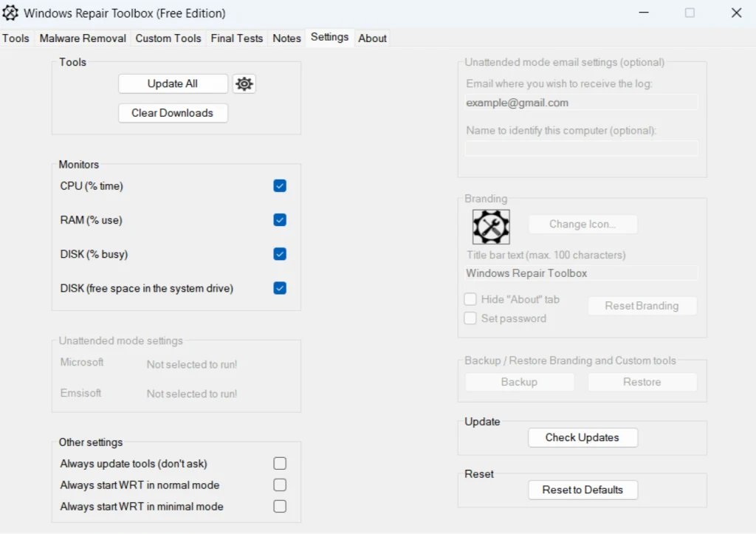
Task: Open tool settings via the gear icon
Action: (x=244, y=83)
